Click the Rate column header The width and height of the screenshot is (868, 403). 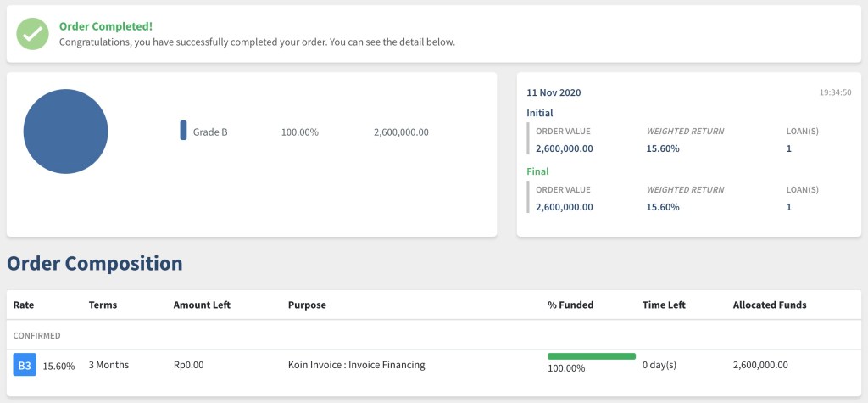point(24,305)
